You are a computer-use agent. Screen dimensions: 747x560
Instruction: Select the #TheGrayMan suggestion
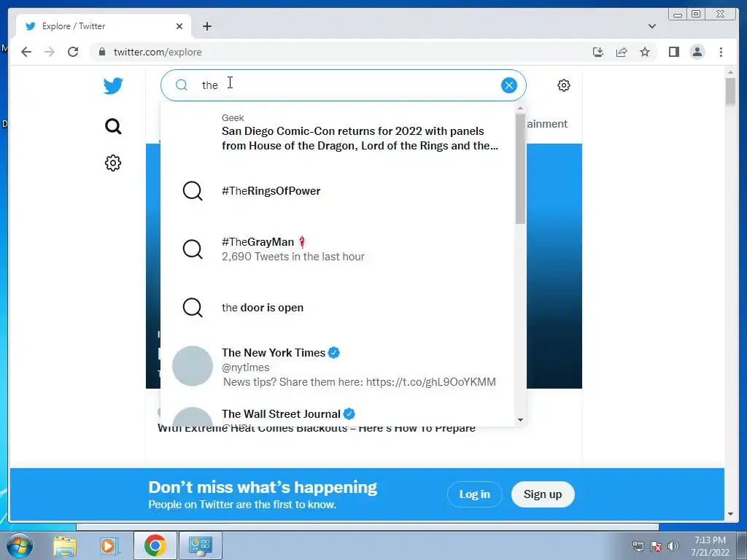pos(338,249)
